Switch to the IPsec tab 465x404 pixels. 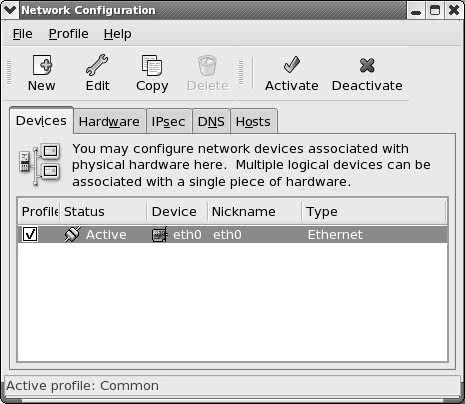(169, 122)
